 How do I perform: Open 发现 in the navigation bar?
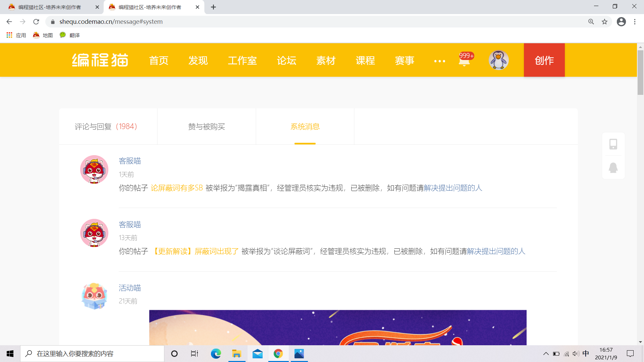[198, 60]
